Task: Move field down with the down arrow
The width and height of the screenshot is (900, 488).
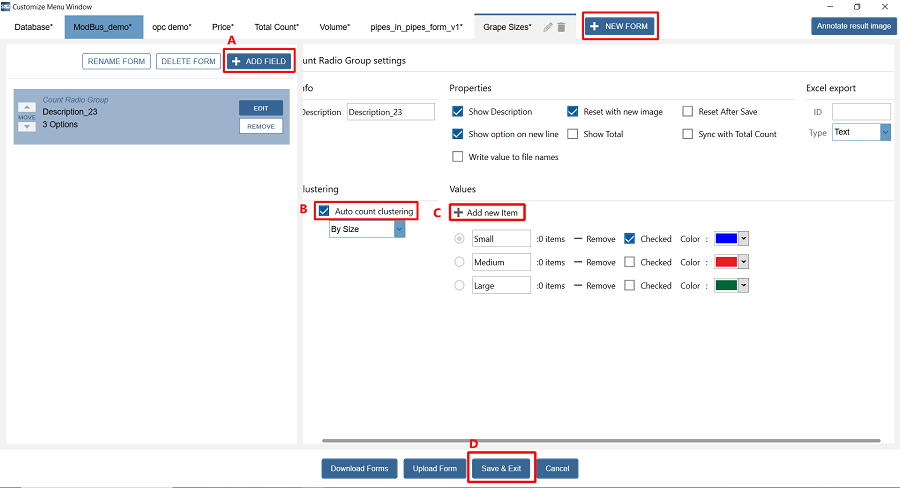Action: (x=27, y=127)
